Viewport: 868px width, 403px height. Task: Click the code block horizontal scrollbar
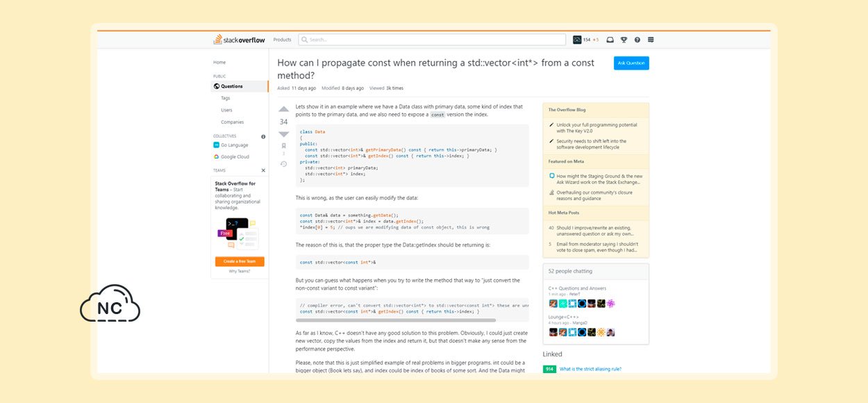coord(396,320)
